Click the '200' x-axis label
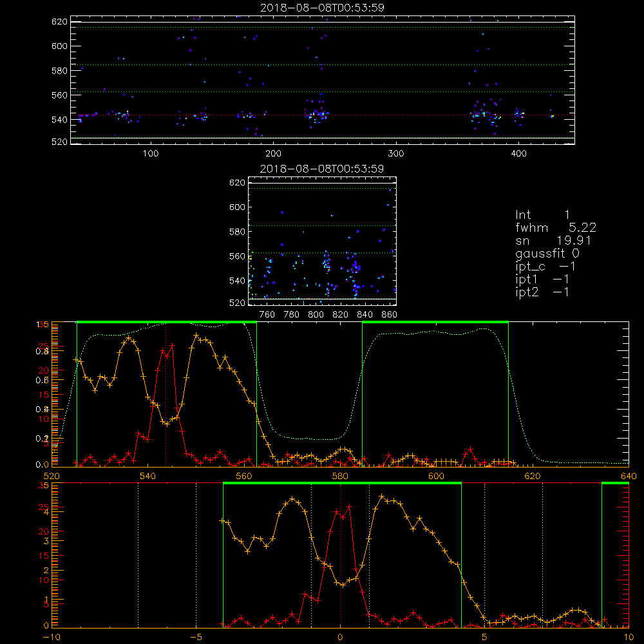The height and width of the screenshot is (644, 644). (x=273, y=154)
